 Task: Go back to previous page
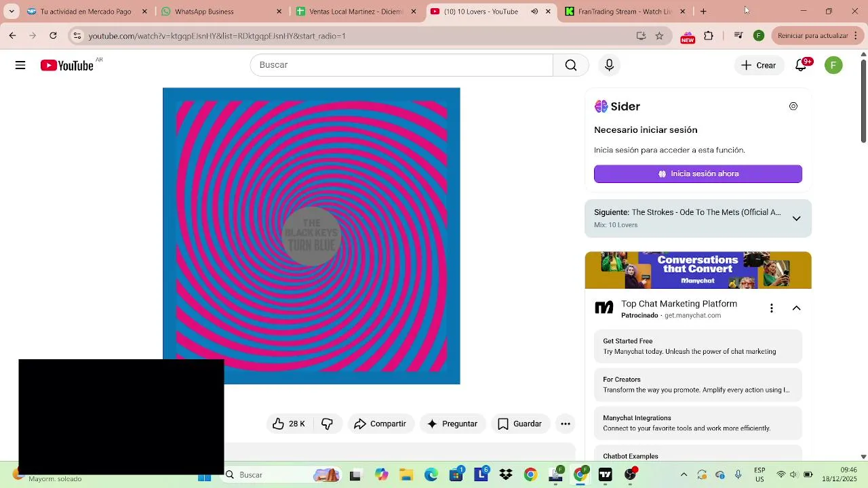coord(13,36)
